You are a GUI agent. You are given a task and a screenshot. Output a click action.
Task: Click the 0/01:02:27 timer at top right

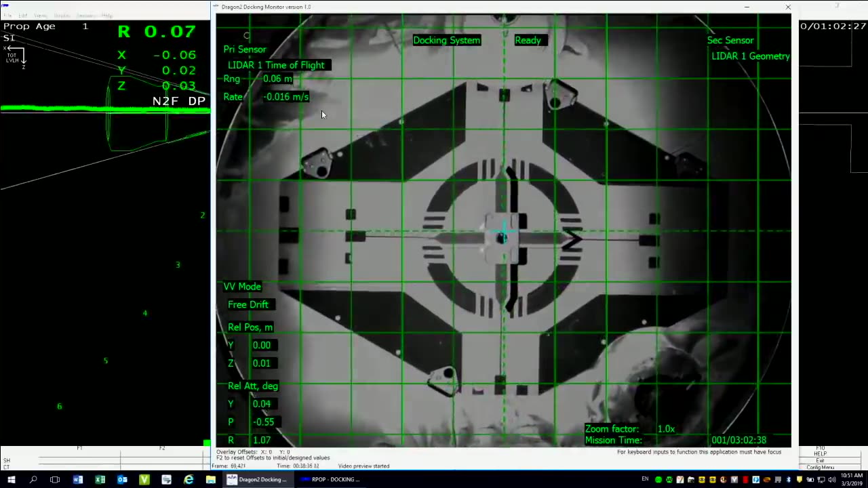[x=833, y=26]
